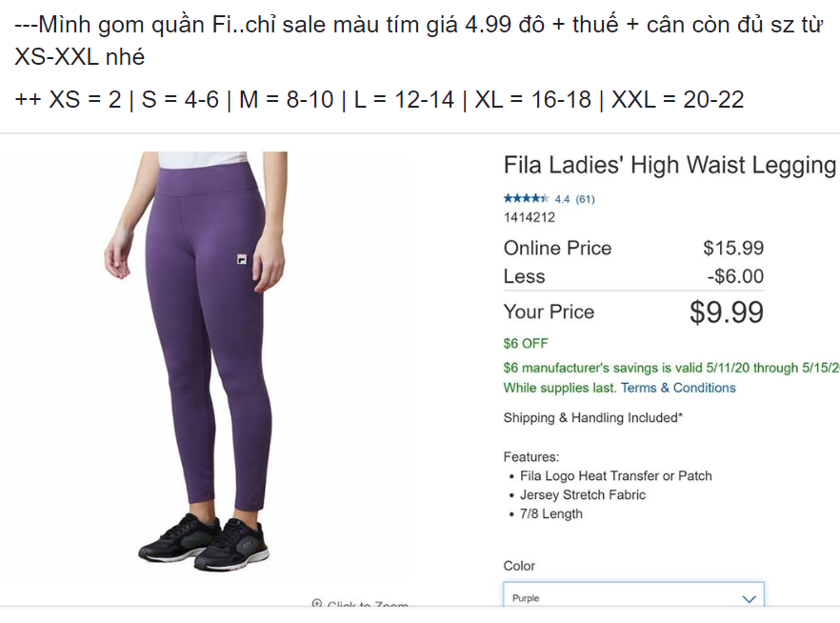Click the star rating icons
This screenshot has height=623, width=840.
[526, 199]
